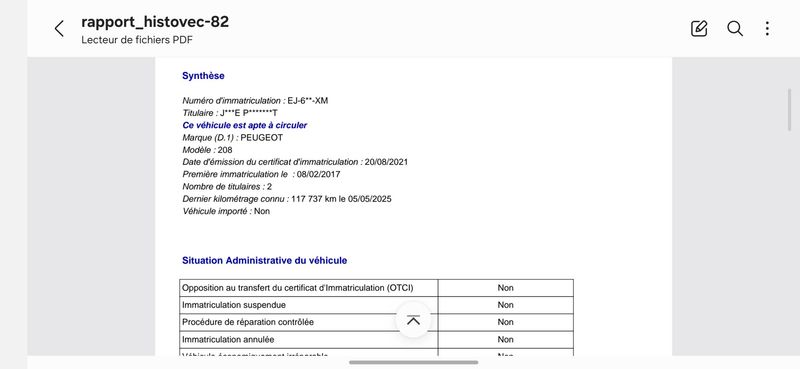Click the Situation Administrative du véhicule heading
This screenshot has width=800, height=369.
264,260
